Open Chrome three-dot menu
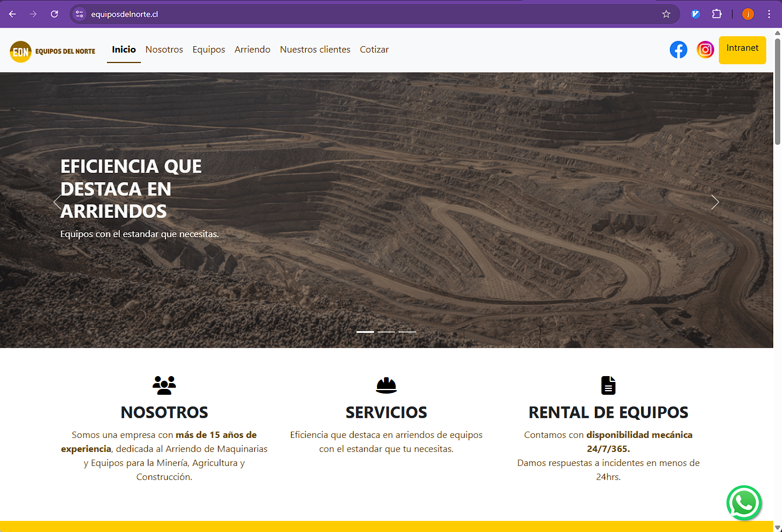This screenshot has height=532, width=782. [x=769, y=14]
